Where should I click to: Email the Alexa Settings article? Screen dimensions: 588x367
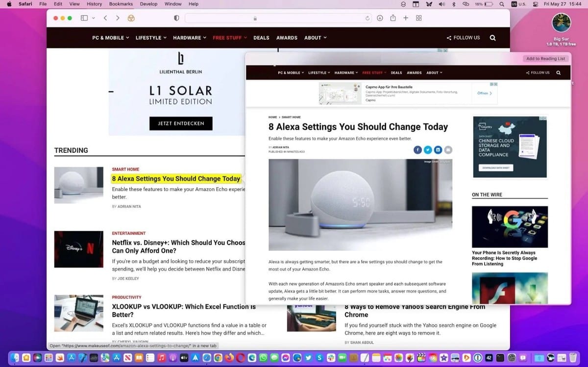(x=448, y=149)
